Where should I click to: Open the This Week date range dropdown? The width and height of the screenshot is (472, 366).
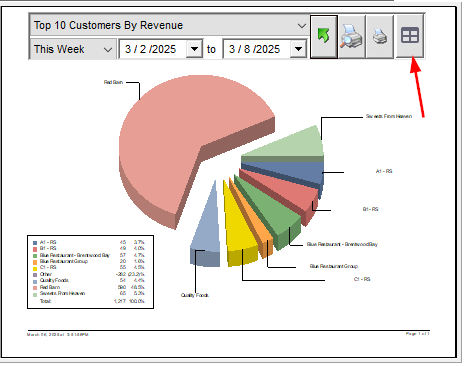pos(73,49)
